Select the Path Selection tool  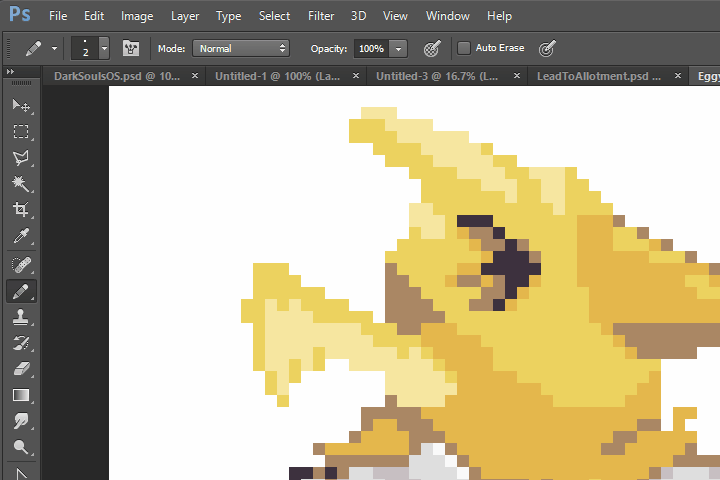[21, 473]
